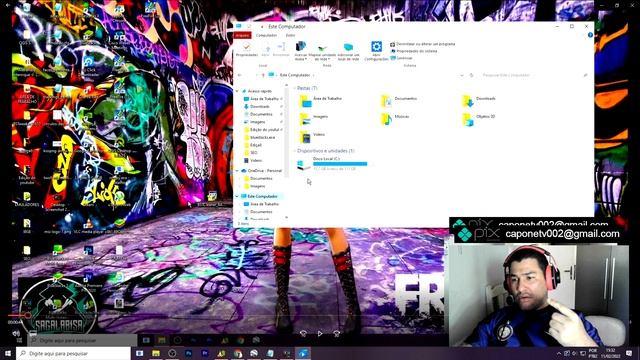Show hidden tray icons chevron
Screen dimensions: 640x360
(559, 353)
